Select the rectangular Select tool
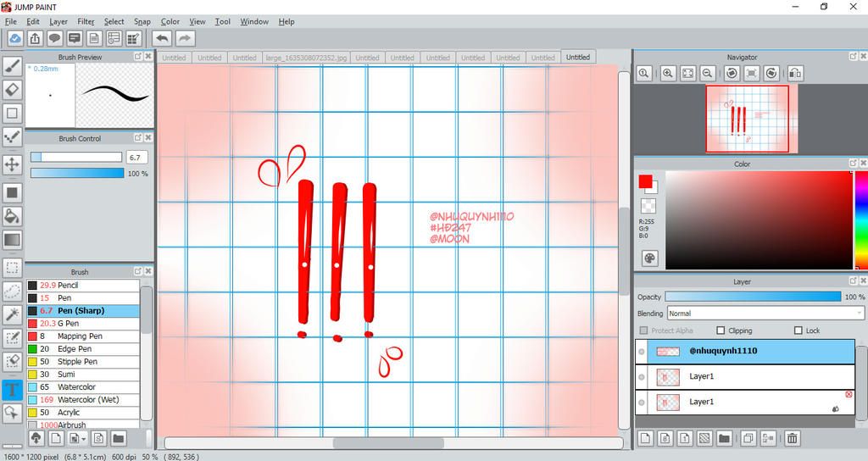 pos(12,268)
